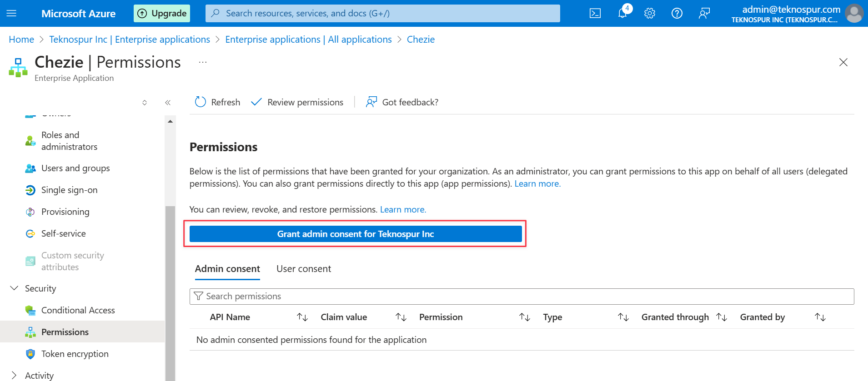Open Conditional Access in sidebar
This screenshot has width=868, height=381.
(x=78, y=310)
